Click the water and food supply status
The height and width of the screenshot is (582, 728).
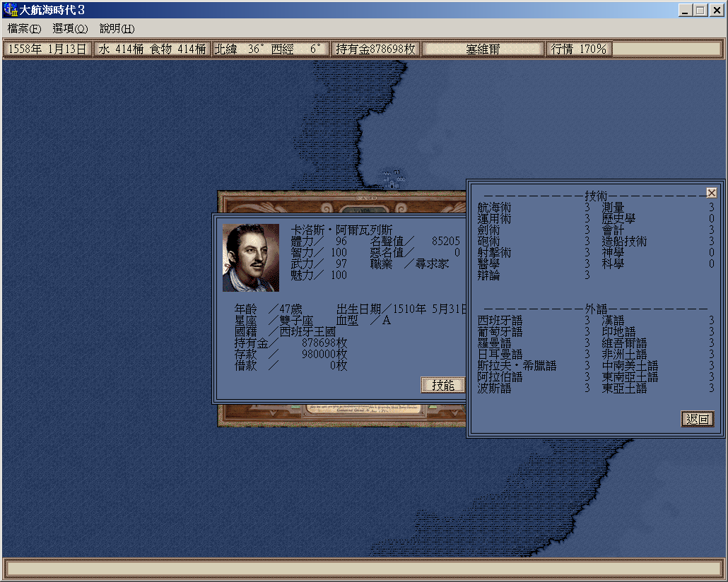tap(152, 49)
